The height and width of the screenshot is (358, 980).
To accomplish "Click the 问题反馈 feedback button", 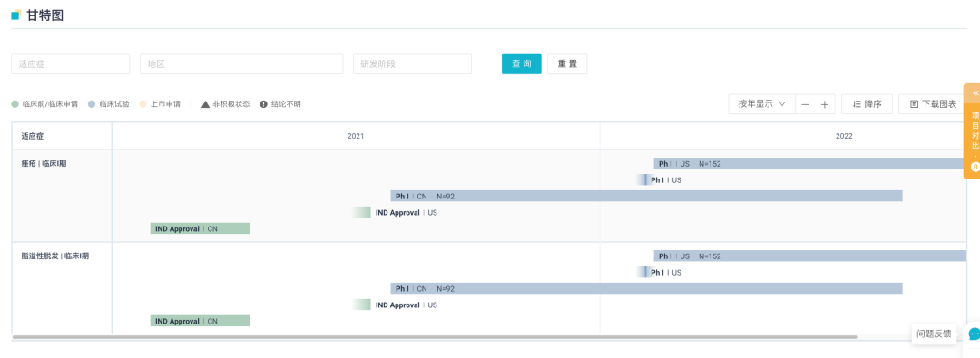I will pyautogui.click(x=934, y=334).
